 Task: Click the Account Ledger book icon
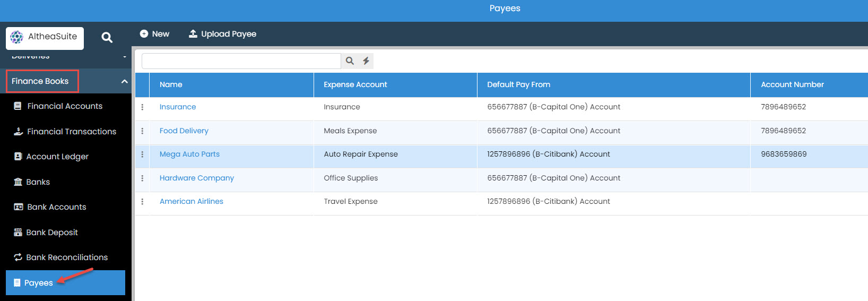(x=18, y=157)
